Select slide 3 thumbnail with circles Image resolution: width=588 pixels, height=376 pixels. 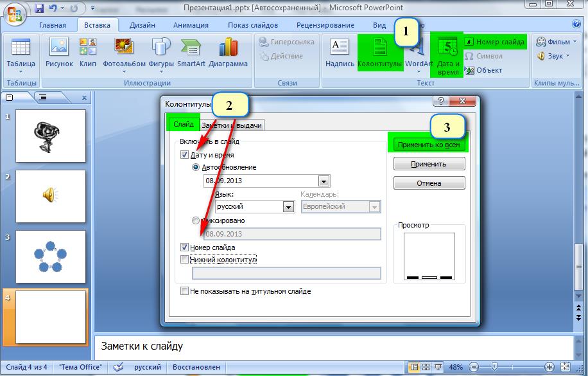tap(51, 256)
